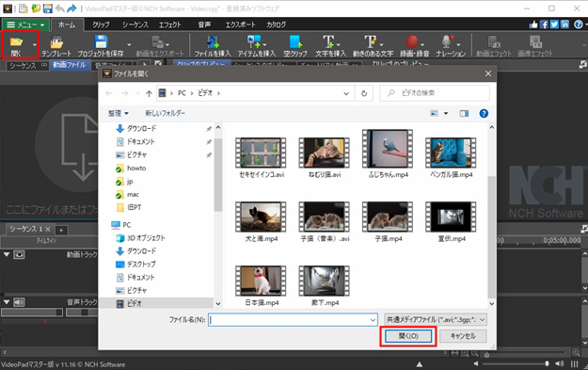
Task: Click ファイルを挿入 insert file icon
Action: (213, 46)
